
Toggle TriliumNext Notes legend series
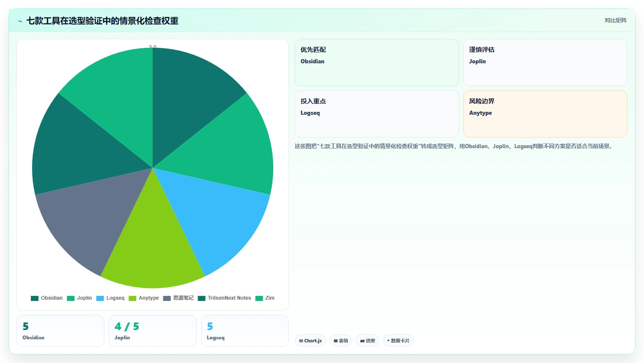[x=224, y=298]
